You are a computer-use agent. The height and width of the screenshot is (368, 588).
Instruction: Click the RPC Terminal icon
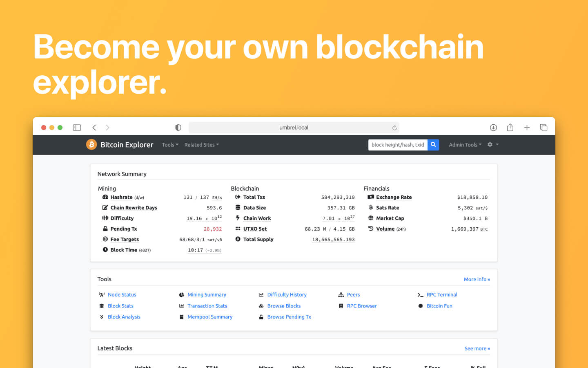[x=421, y=294]
